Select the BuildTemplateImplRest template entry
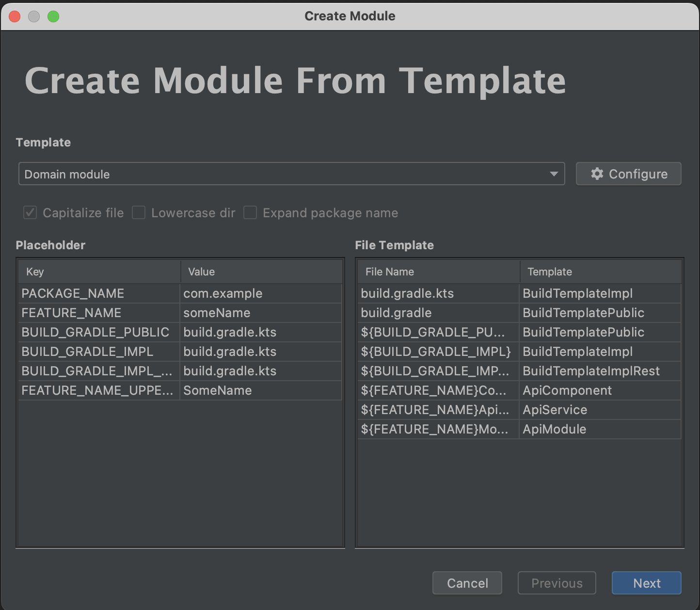Viewport: 700px width, 610px height. point(591,371)
